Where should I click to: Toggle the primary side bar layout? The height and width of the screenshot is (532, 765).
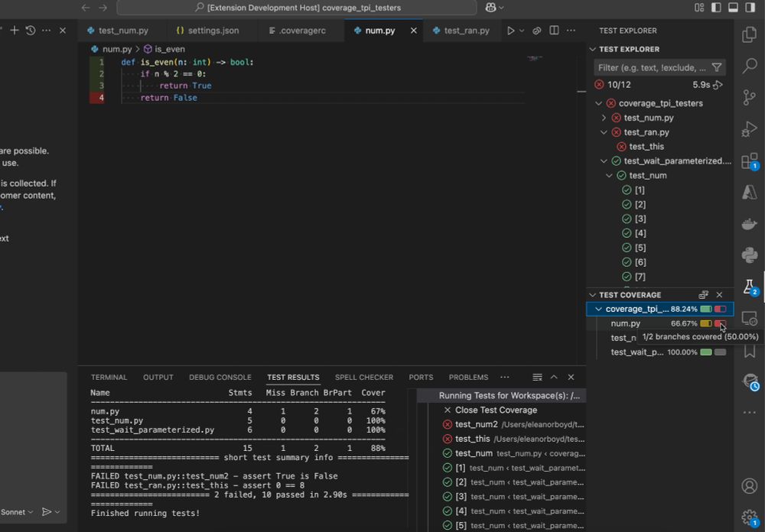point(716,8)
